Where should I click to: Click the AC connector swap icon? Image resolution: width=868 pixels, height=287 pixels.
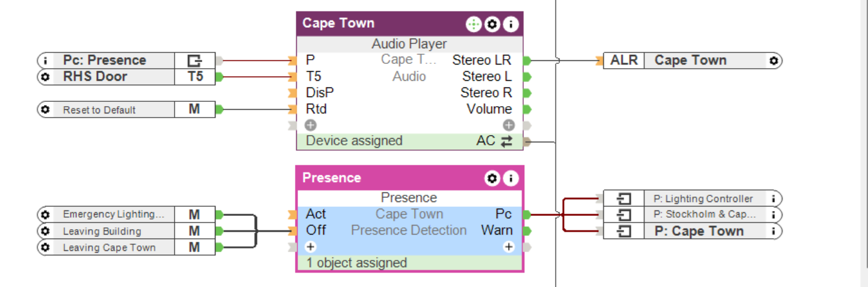click(506, 141)
